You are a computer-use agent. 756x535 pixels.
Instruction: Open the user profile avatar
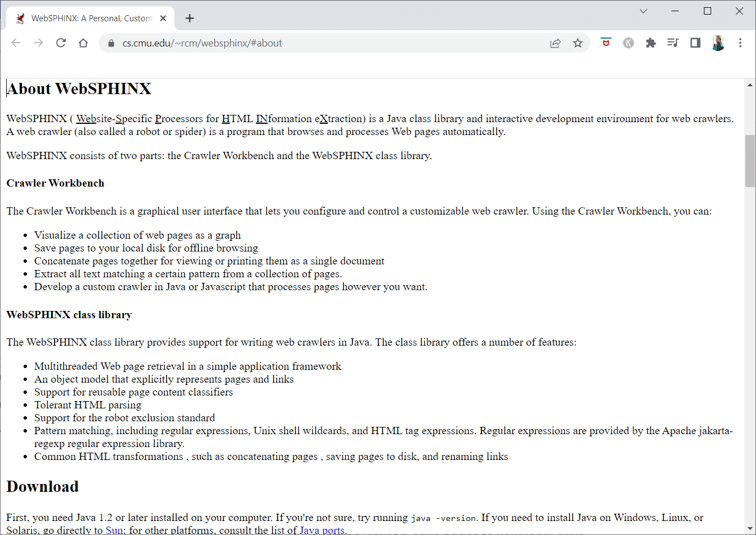[x=718, y=43]
